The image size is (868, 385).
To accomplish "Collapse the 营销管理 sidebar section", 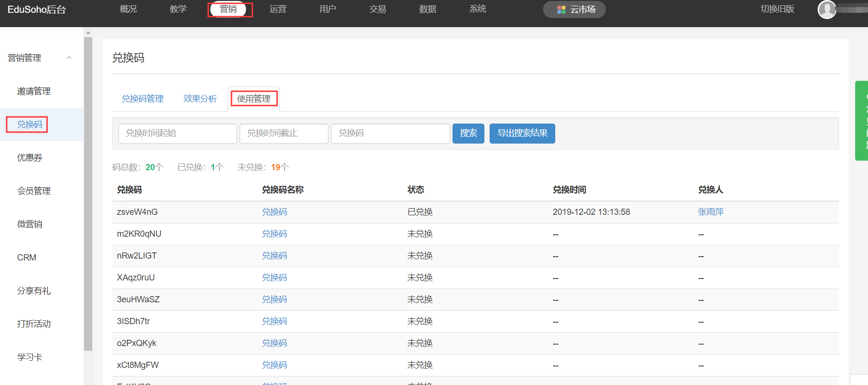I will click(69, 58).
